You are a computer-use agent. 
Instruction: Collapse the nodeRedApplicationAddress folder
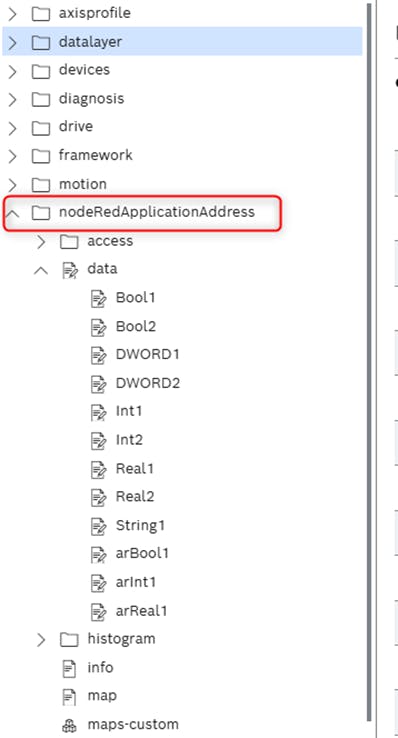pos(13,214)
